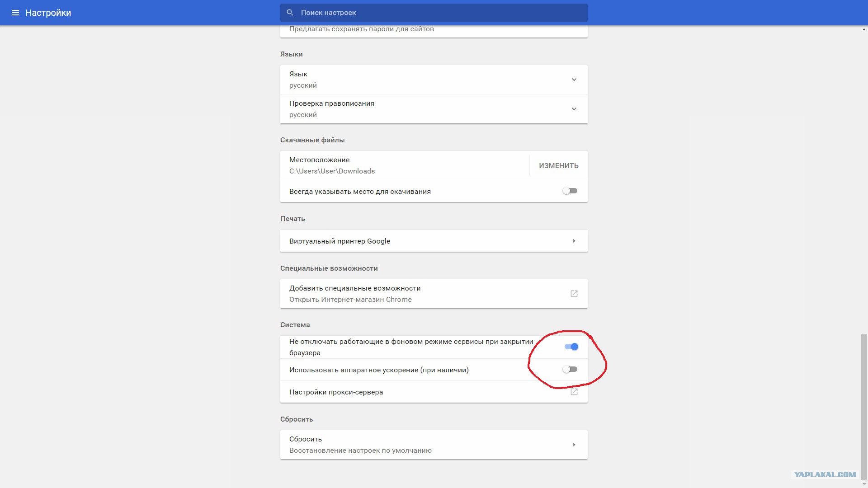This screenshot has height=488, width=868.
Task: Disable background services toggle under Система
Action: coord(571,347)
